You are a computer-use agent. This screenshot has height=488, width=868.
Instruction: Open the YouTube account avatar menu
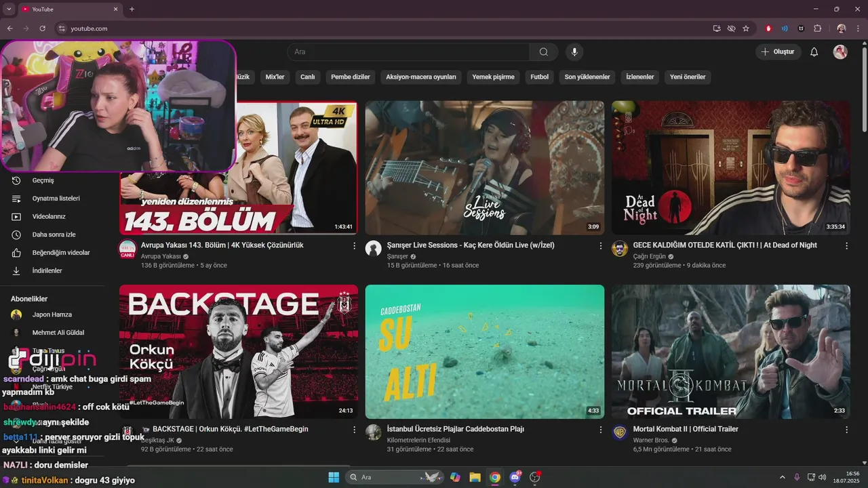coord(840,52)
